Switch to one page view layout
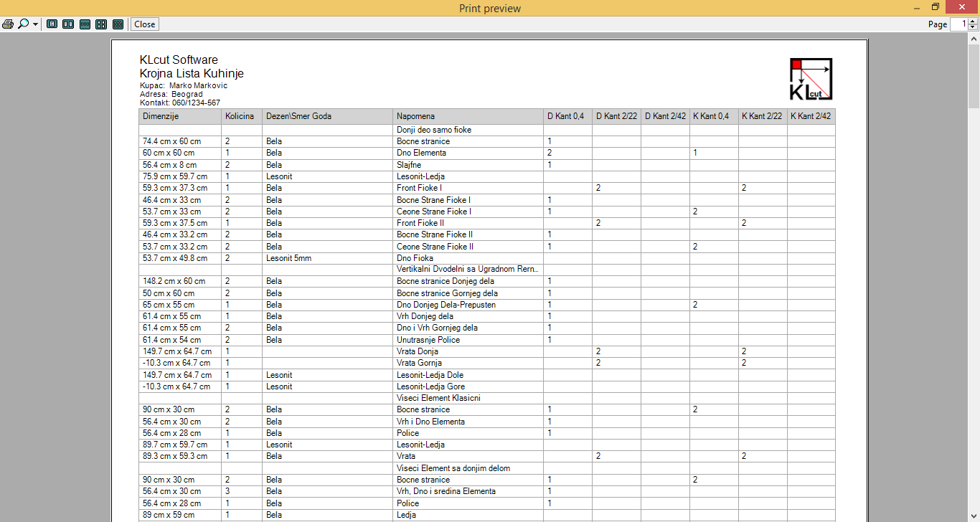This screenshot has height=522, width=980. tap(52, 24)
